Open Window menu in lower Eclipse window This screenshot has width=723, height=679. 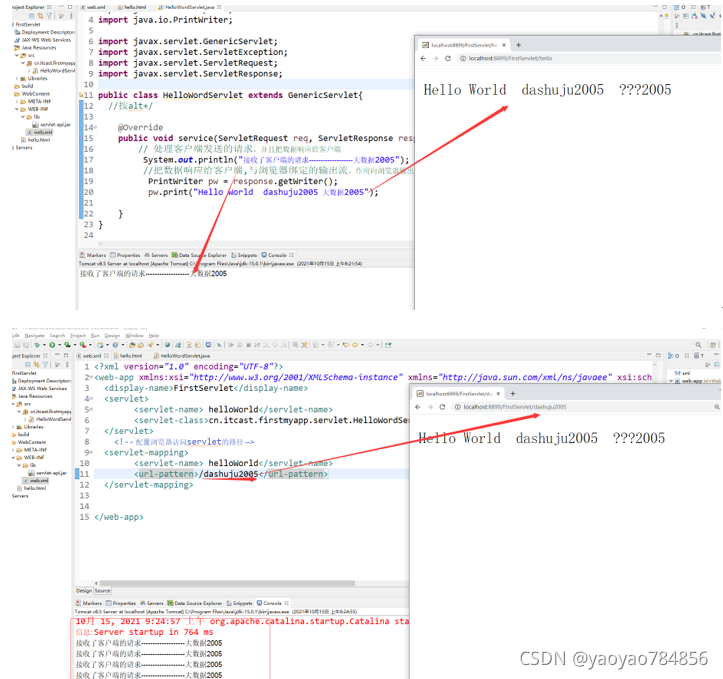coord(134,336)
